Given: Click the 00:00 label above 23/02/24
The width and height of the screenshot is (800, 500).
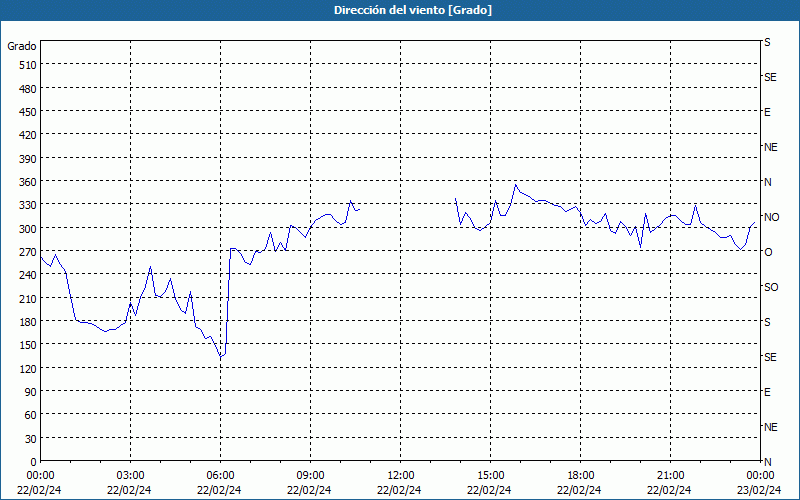Looking at the screenshot, I should [x=760, y=476].
